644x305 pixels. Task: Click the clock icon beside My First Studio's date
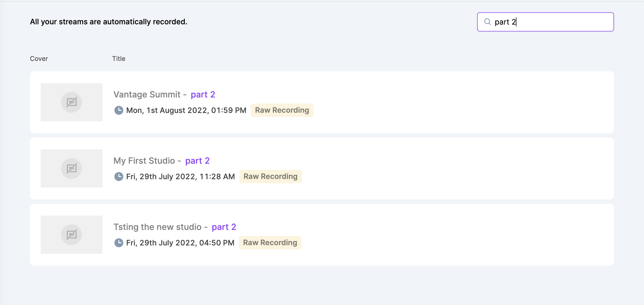click(119, 176)
